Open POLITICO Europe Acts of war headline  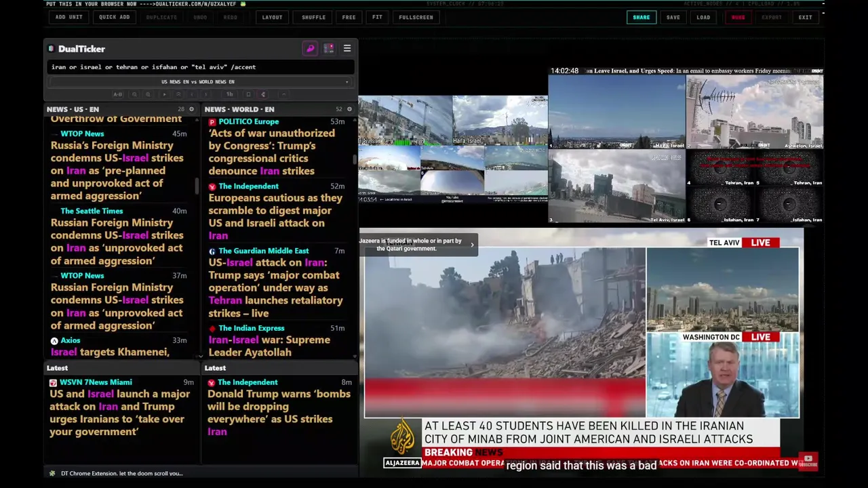(x=271, y=152)
